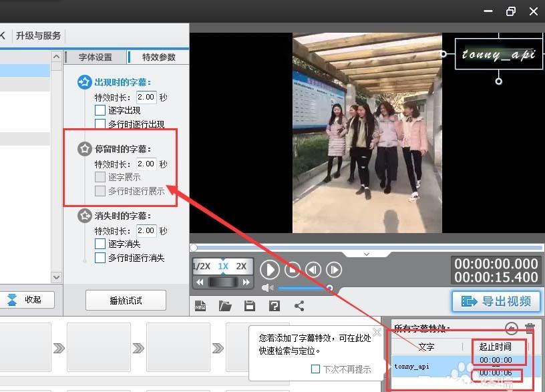Open a file using the folder icon
This screenshot has width=545, height=392.
224,306
